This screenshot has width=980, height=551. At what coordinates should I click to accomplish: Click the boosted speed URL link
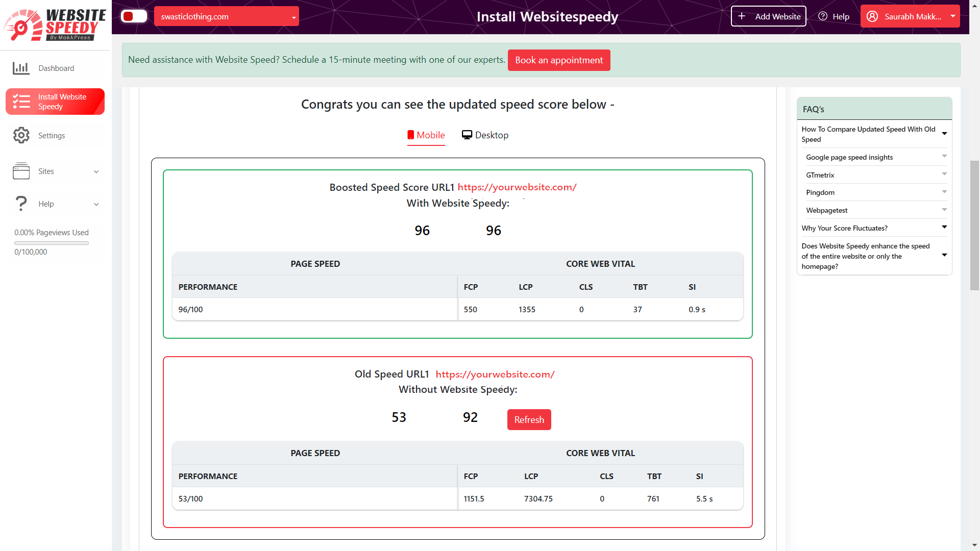[517, 187]
